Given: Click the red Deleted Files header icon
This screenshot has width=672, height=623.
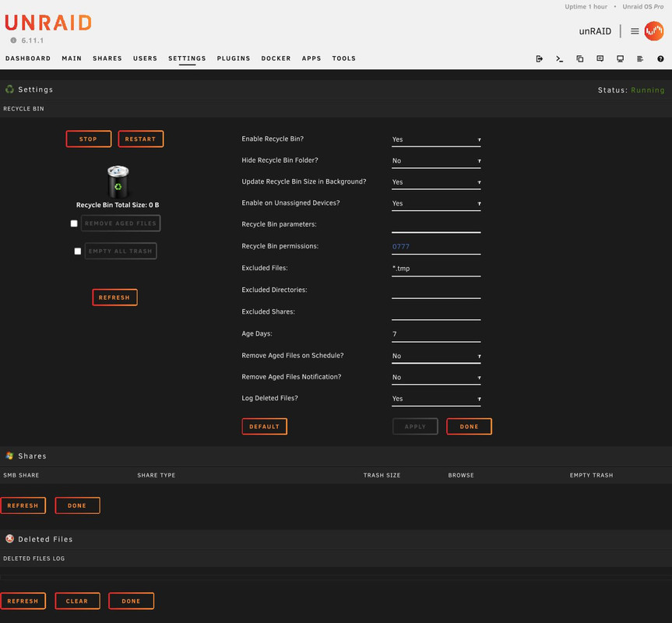Looking at the screenshot, I should (x=9, y=539).
